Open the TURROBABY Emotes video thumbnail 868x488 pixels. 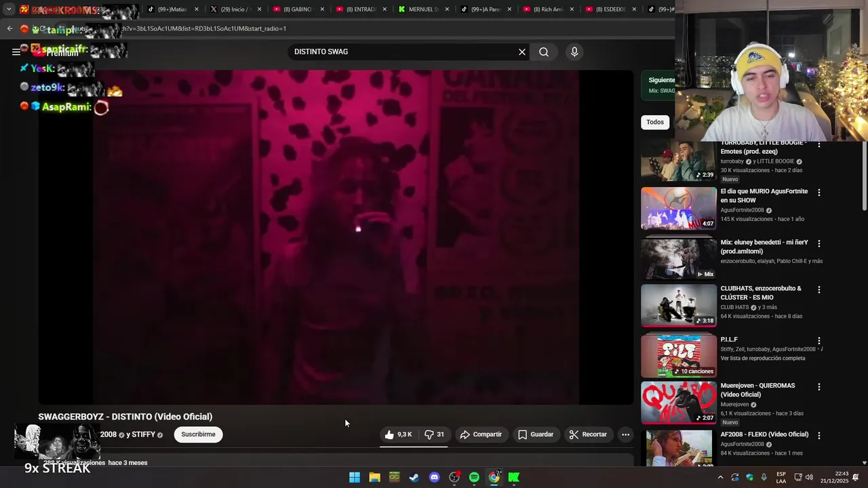coord(678,161)
